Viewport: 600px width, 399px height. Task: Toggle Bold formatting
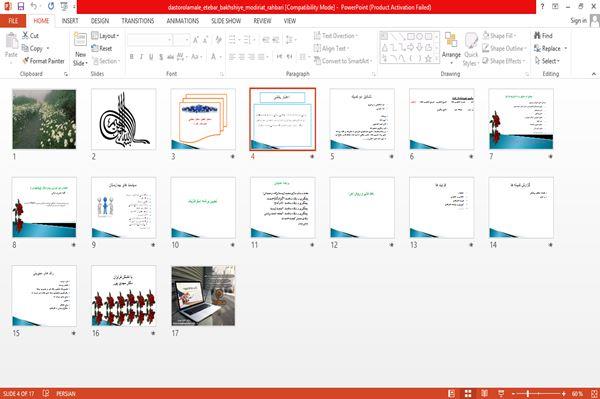coord(132,57)
